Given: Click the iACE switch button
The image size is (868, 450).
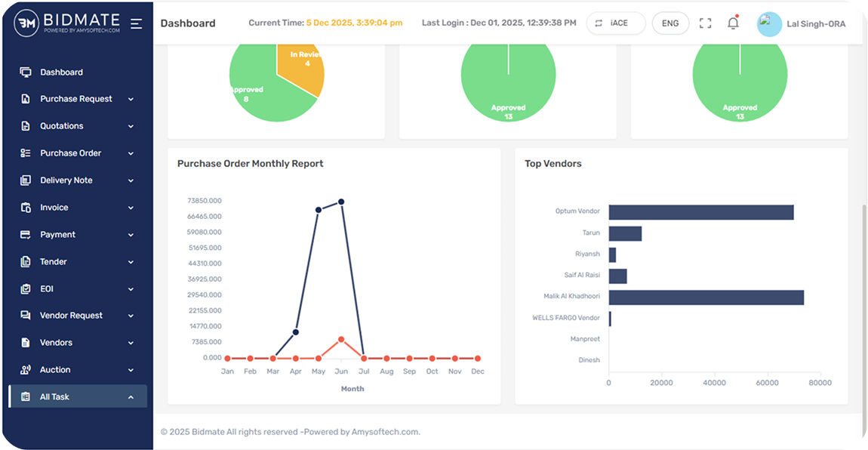Looking at the screenshot, I should coord(616,23).
